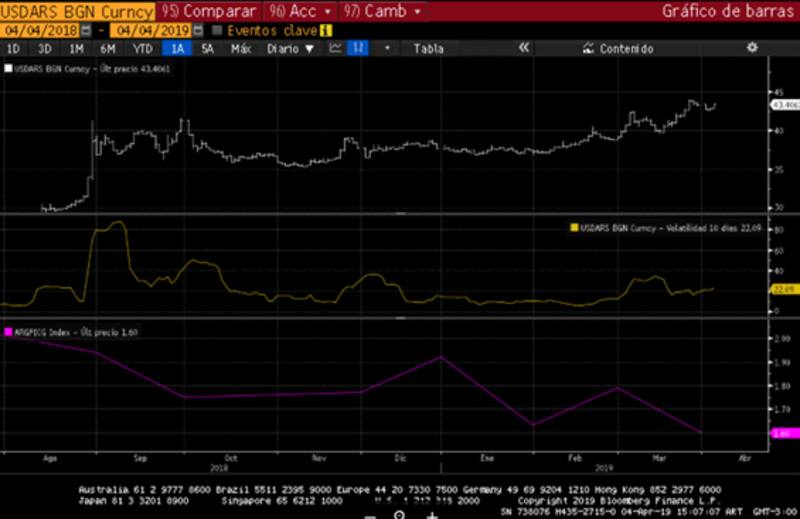Open the start date calendar icon
The image size is (800, 519).
86,30
